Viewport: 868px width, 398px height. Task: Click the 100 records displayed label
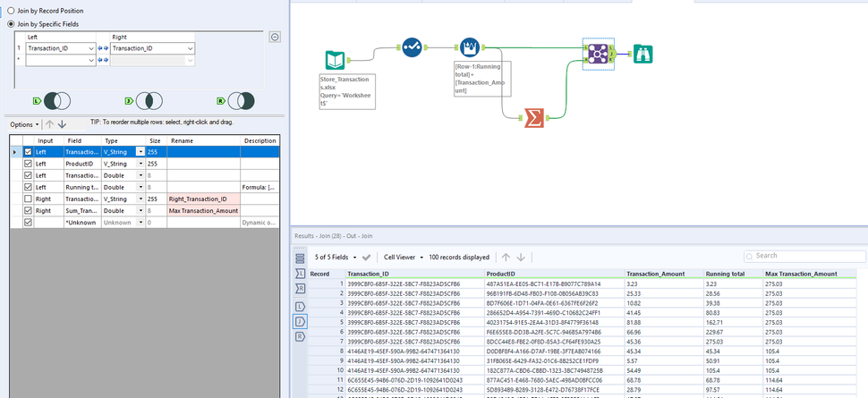[x=459, y=258]
